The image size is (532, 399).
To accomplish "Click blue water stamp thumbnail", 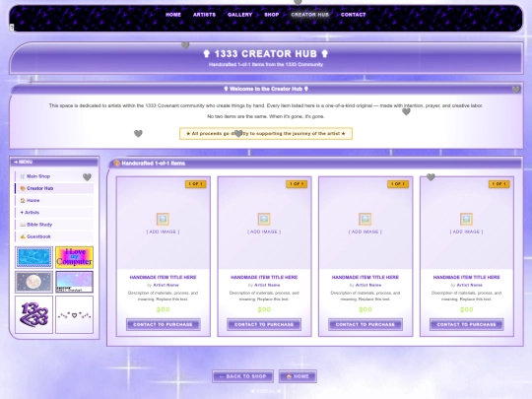I will (x=33, y=257).
